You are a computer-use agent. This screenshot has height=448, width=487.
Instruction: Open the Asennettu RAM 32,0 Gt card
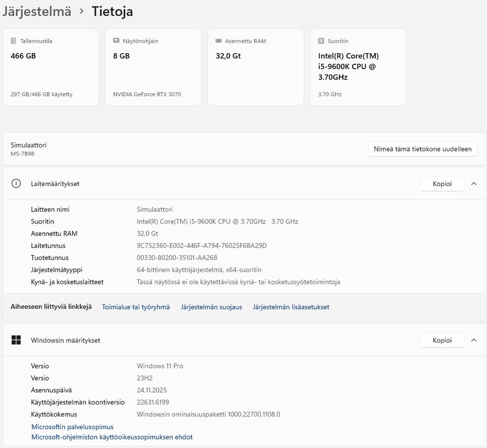coord(256,67)
